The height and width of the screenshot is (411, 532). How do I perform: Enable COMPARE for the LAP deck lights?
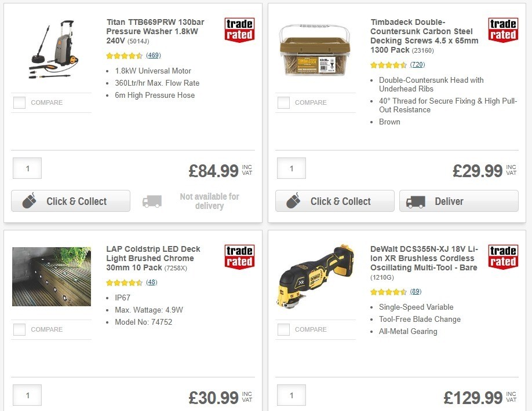coord(19,330)
